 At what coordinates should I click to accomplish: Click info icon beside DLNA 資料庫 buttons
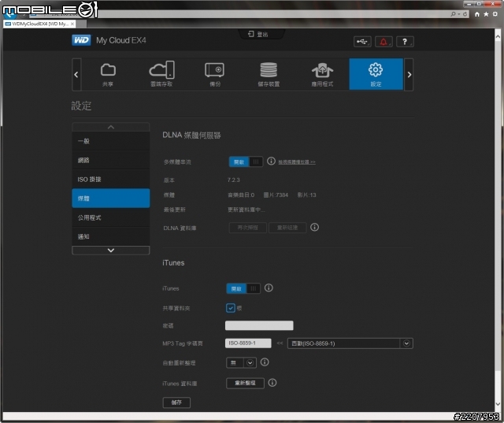tap(314, 227)
